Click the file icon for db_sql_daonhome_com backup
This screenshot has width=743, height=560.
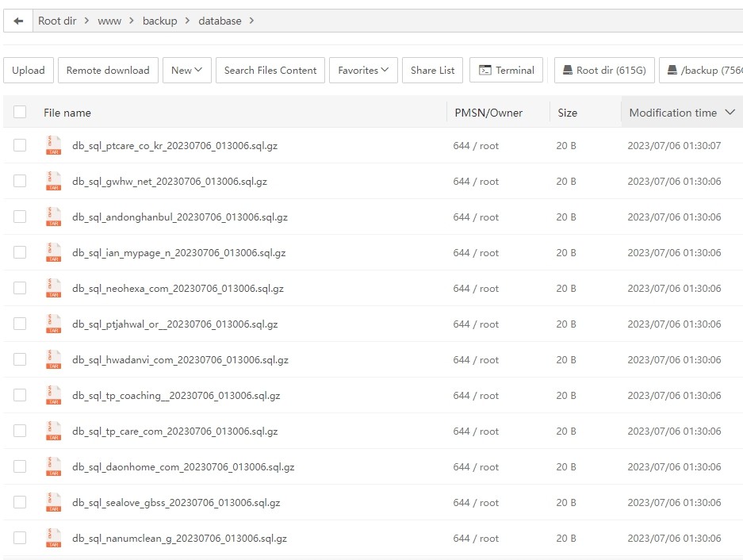pyautogui.click(x=53, y=467)
